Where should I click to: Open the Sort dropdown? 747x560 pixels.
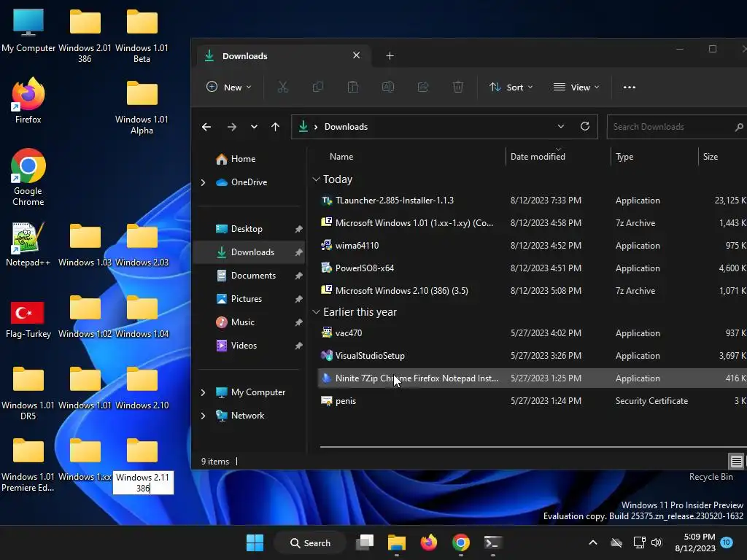[511, 87]
